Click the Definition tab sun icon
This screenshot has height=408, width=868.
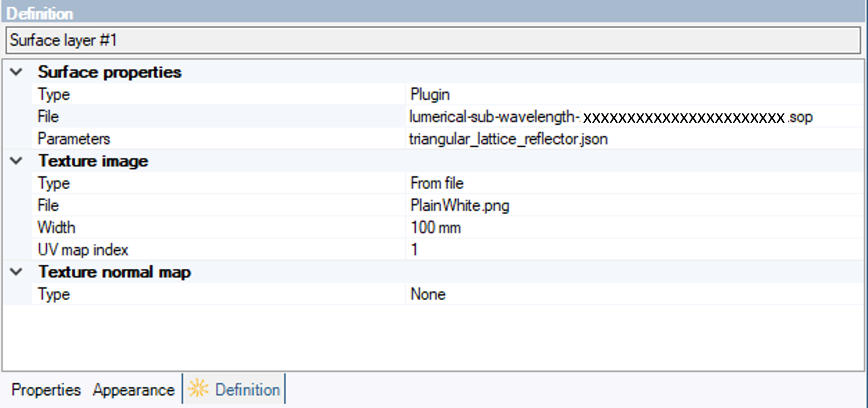[x=198, y=389]
